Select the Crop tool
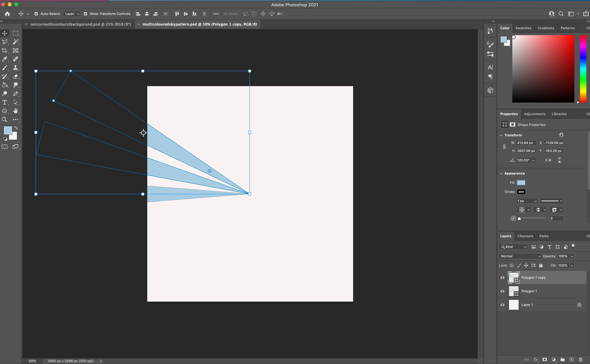The width and height of the screenshot is (590, 364). (4, 51)
